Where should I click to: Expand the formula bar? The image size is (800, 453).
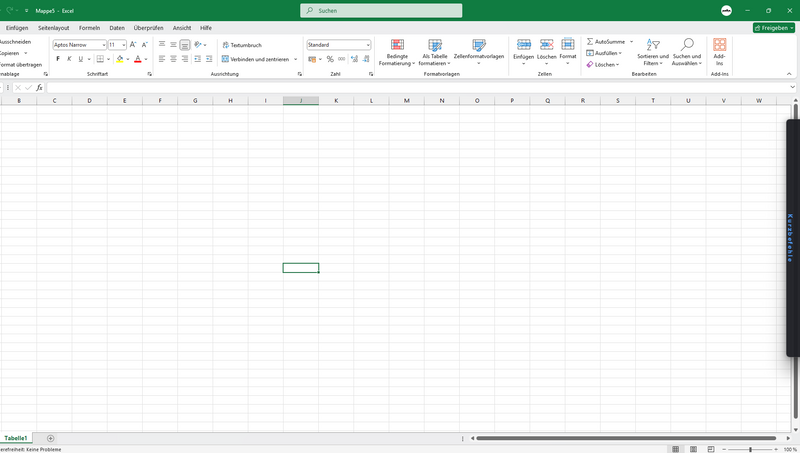coord(792,87)
